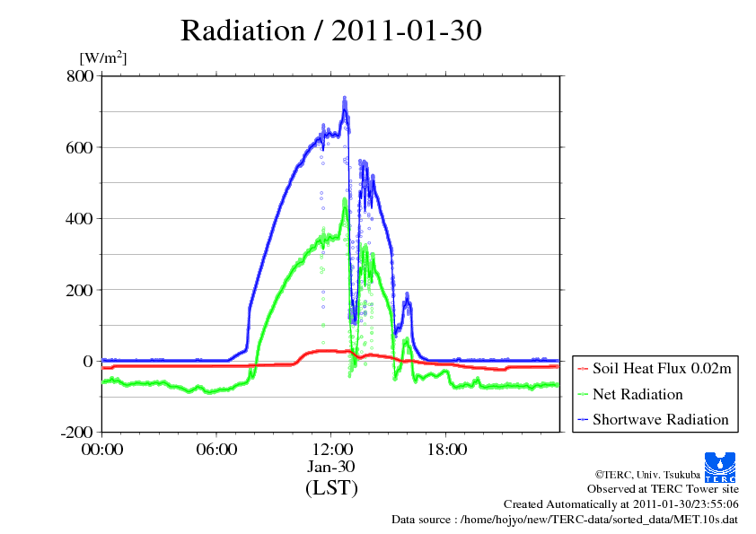Image resolution: width=756 pixels, height=534 pixels.
Task: Click the "200" y-axis label
Action: coord(80,290)
